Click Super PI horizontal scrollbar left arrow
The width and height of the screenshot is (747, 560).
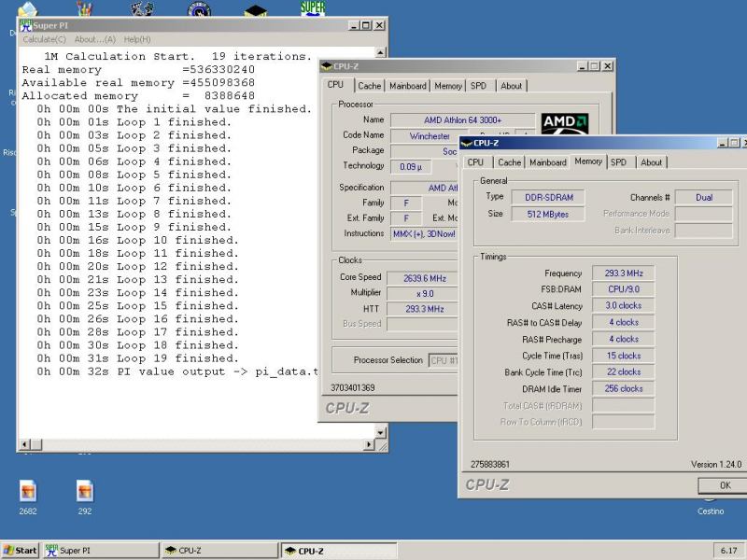pyautogui.click(x=24, y=445)
